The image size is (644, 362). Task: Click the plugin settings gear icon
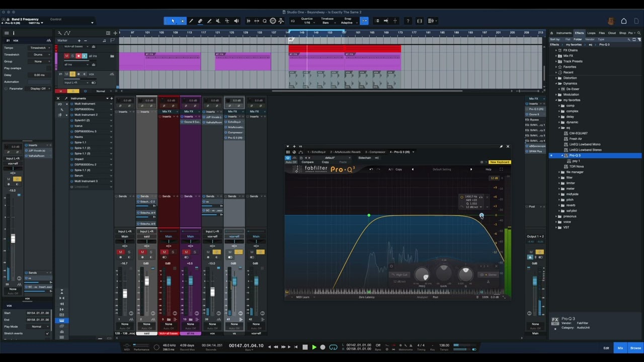click(x=482, y=162)
